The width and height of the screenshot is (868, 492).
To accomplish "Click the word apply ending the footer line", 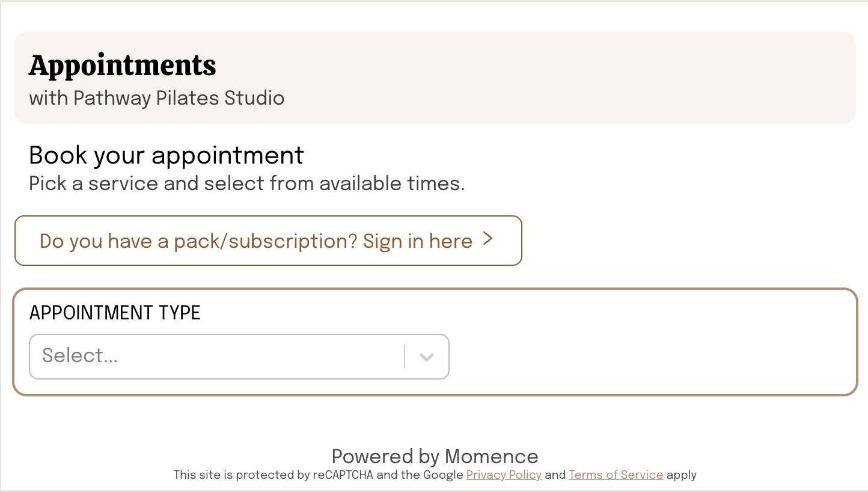I will pyautogui.click(x=682, y=475).
